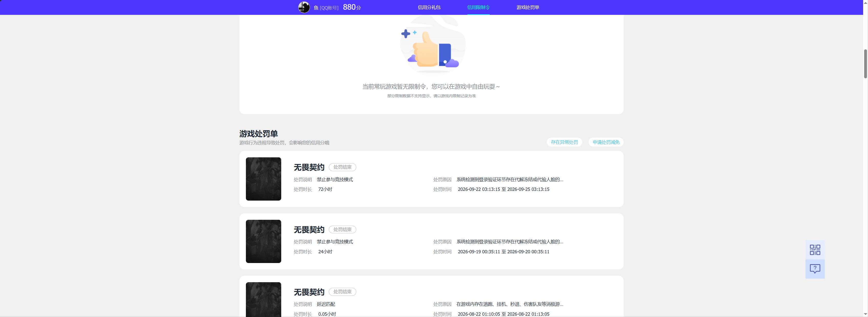Go to the 游戏处罚单 tab
The width and height of the screenshot is (868, 317).
pos(528,7)
